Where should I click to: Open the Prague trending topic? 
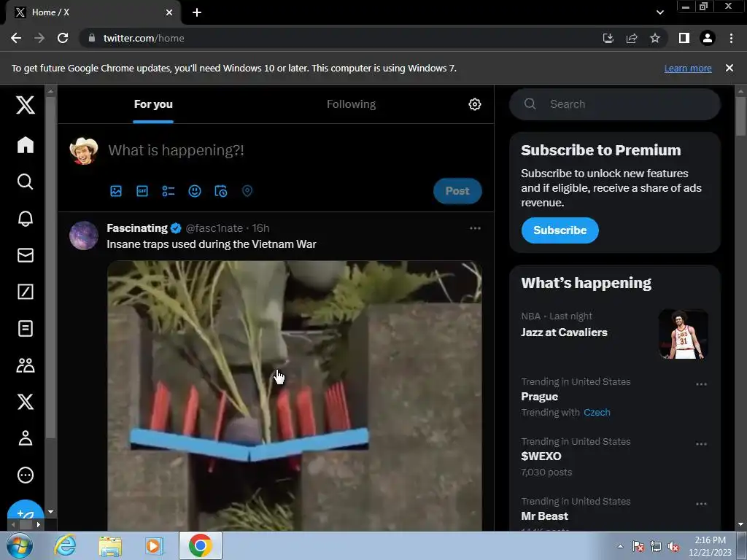(539, 397)
